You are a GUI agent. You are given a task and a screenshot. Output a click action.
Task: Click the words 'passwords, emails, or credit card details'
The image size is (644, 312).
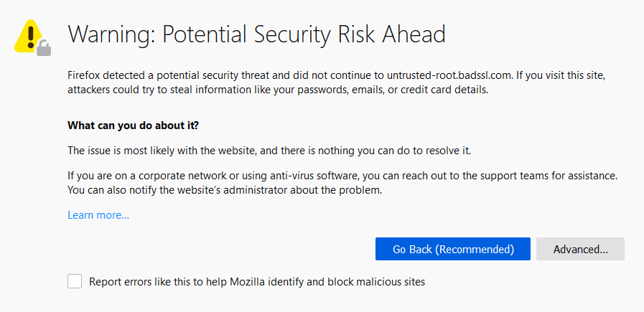click(386, 90)
